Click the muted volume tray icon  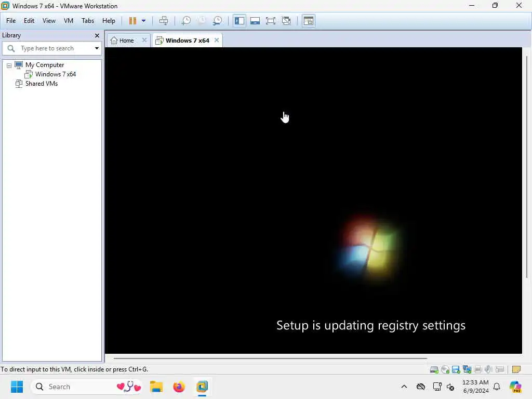(450, 387)
